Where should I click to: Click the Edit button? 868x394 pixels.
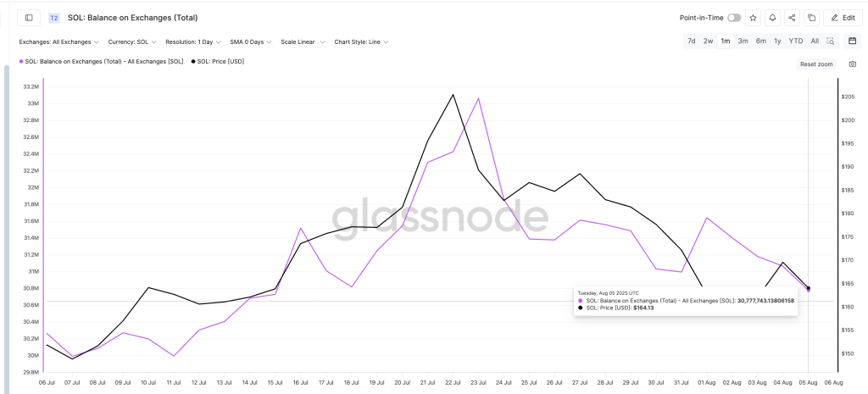coord(843,17)
